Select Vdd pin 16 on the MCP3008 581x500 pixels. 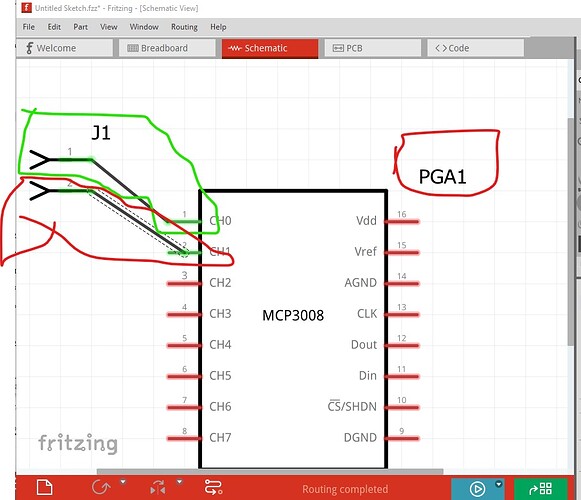point(402,221)
